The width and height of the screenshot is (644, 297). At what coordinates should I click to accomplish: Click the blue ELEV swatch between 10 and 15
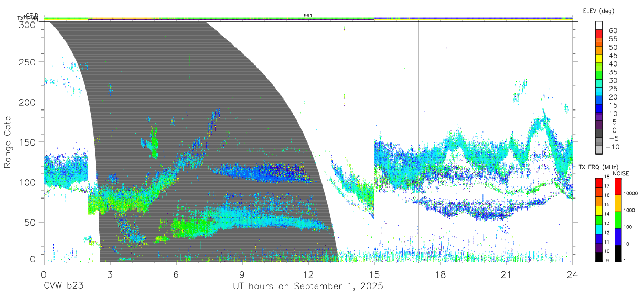[x=599, y=109]
